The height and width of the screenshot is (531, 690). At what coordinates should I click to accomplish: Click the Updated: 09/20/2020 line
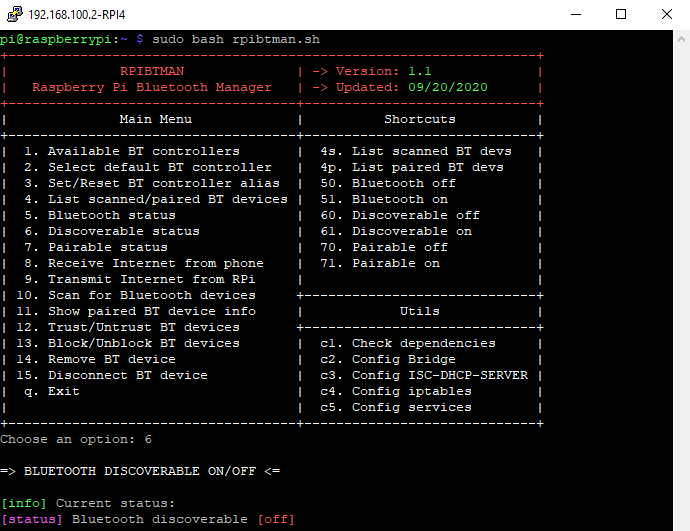tap(400, 87)
